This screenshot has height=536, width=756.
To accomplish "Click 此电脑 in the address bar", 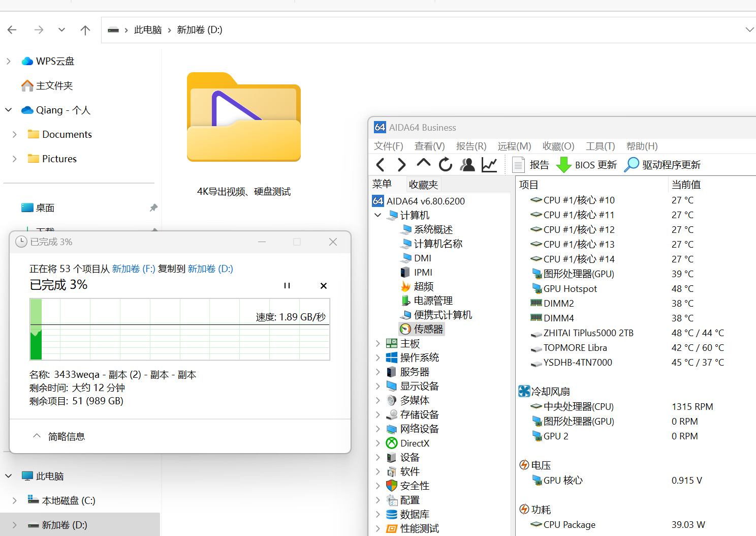I will coord(148,30).
